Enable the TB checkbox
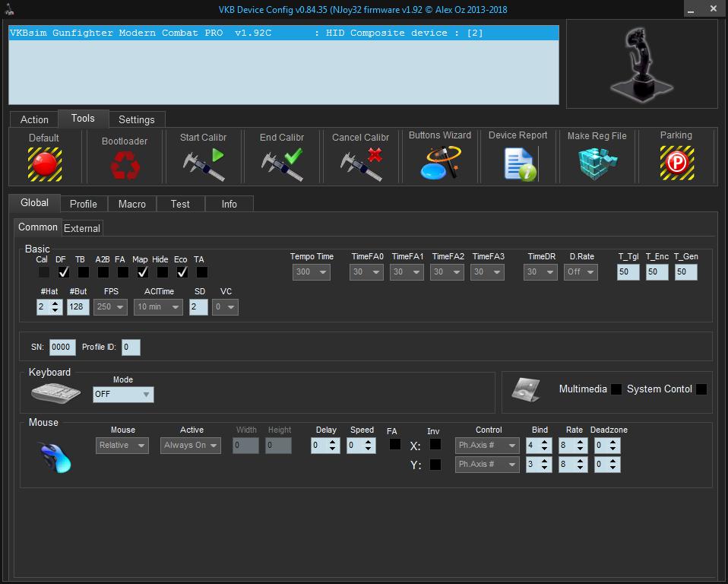Viewport: 728px width, 584px height. coord(84,272)
